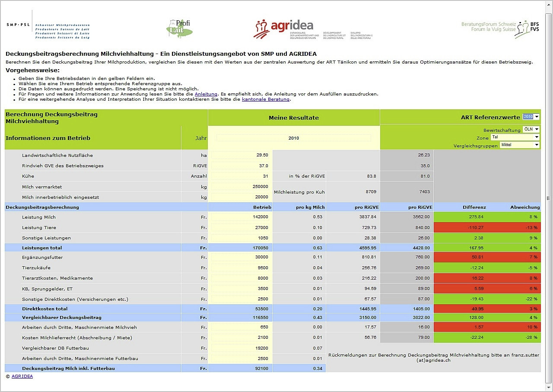Open the Zone dropdown showing Tal
This screenshot has width=553, height=392.
click(515, 137)
